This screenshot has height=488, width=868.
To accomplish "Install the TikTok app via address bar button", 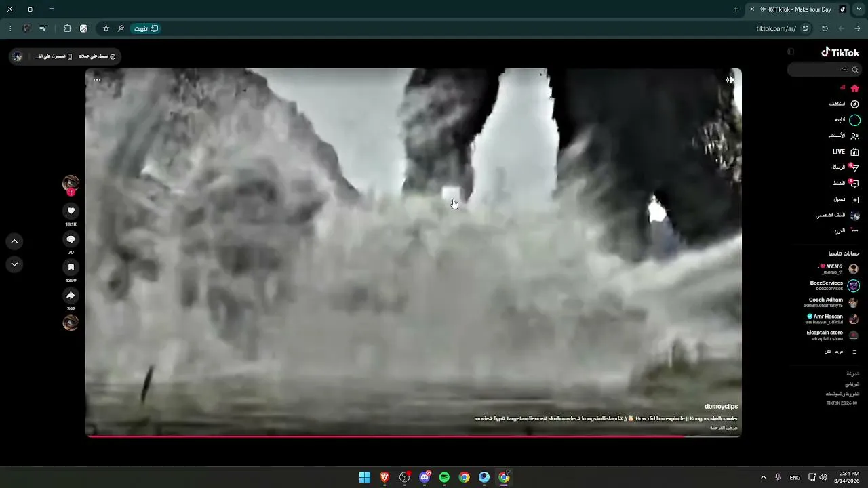I will pos(145,28).
